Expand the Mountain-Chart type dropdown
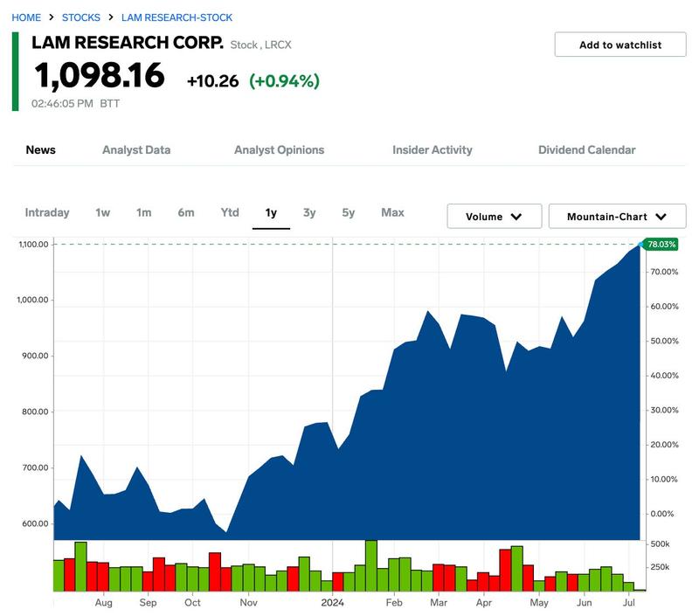 [x=618, y=216]
